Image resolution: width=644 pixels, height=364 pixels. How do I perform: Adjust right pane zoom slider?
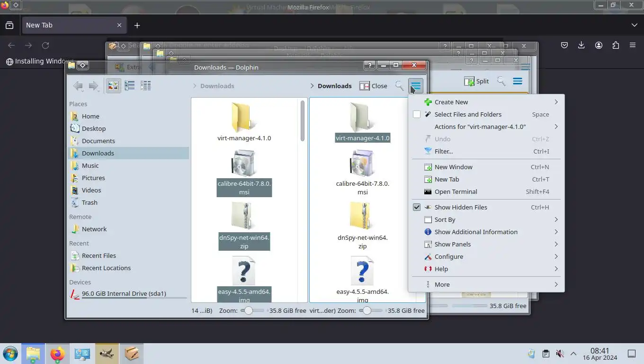tap(370, 310)
